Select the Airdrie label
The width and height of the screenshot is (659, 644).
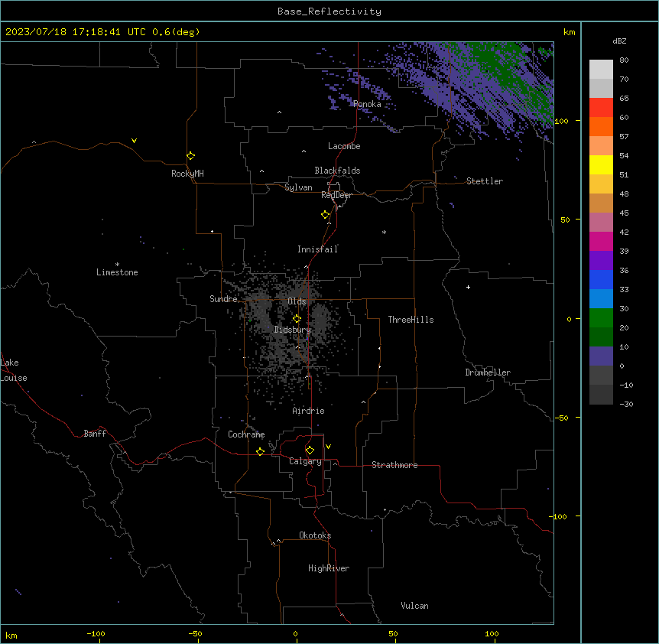308,411
